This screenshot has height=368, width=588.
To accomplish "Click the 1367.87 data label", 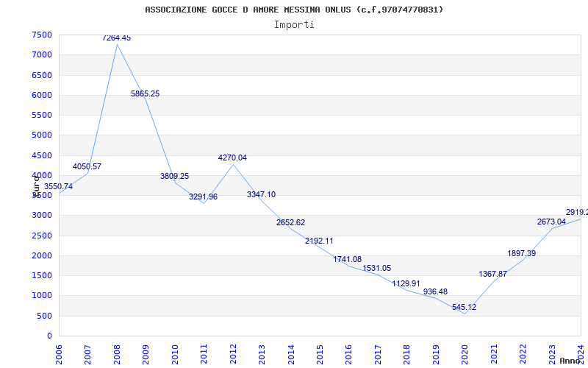I will pos(492,274).
